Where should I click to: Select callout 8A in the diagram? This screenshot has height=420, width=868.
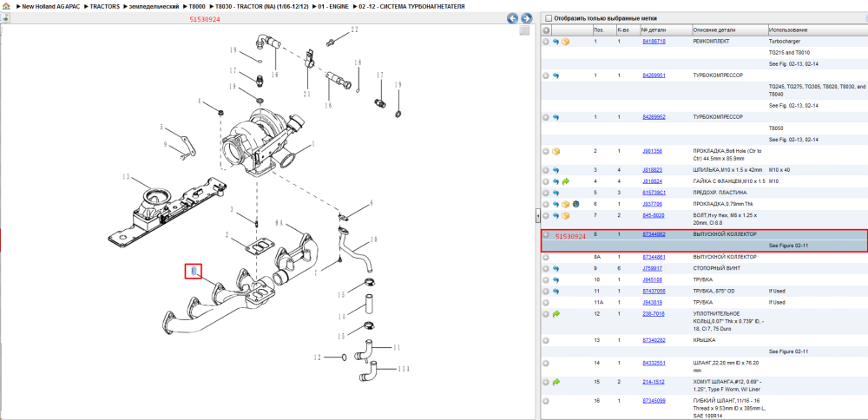pos(279,223)
